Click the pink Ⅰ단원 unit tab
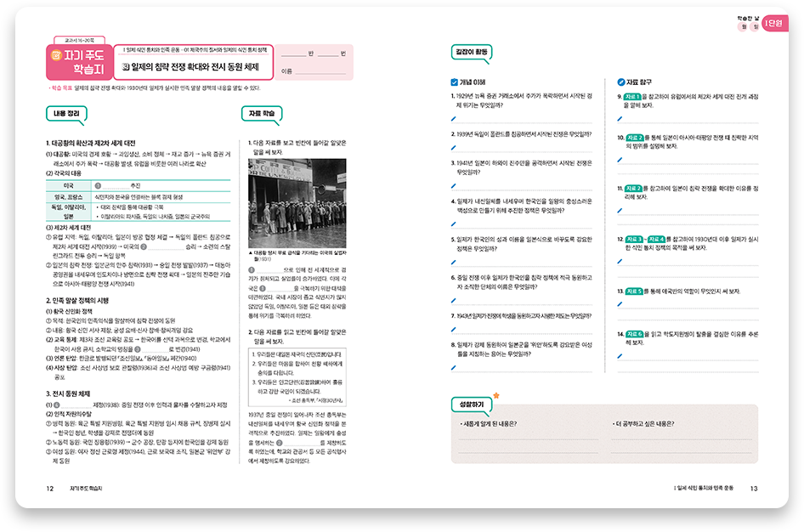Viewport: 804px width, 532px height. tap(774, 23)
